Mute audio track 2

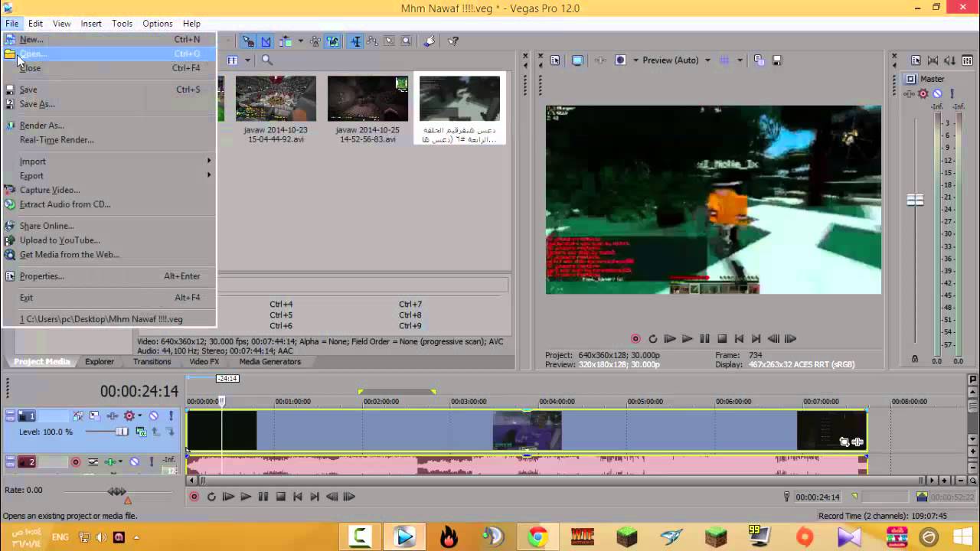(134, 461)
